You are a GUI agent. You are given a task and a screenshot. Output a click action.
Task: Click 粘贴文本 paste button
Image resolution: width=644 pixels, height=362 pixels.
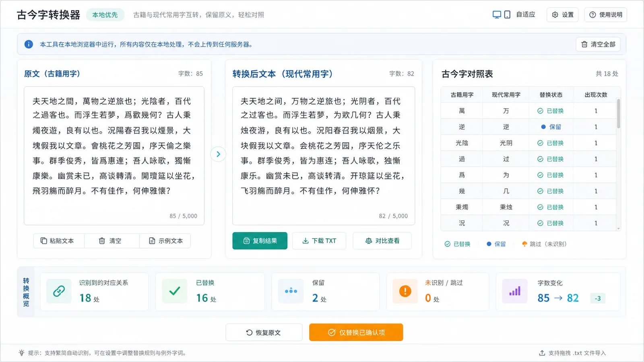click(x=59, y=241)
